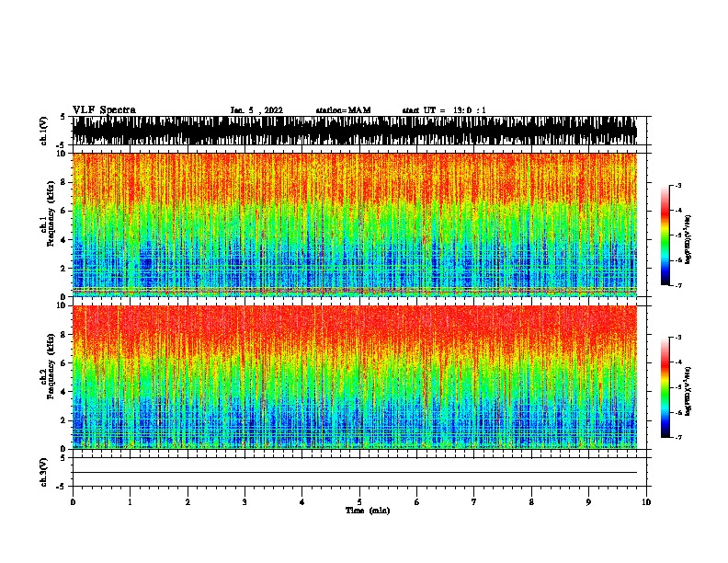Click the "10" kHz tick of the ch.1 spectrogram
Screen dimensions: 728x563
point(63,154)
